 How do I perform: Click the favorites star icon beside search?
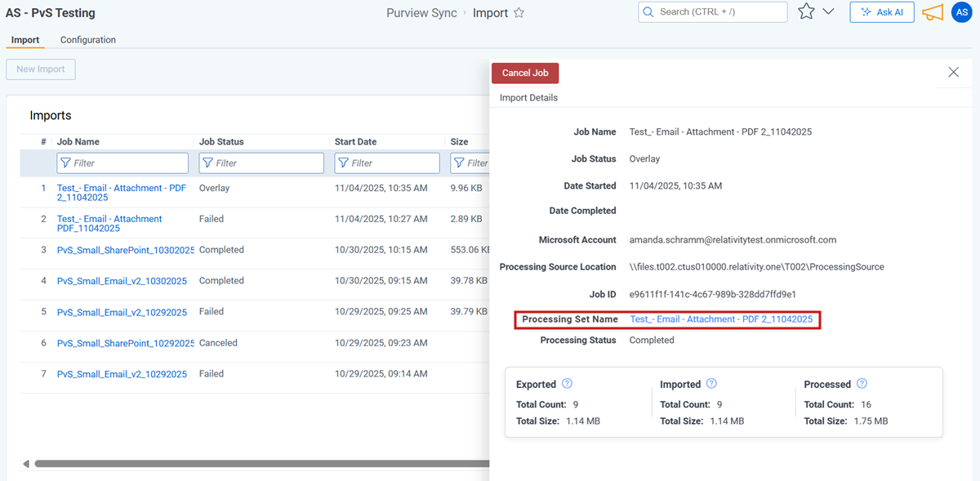pos(806,12)
